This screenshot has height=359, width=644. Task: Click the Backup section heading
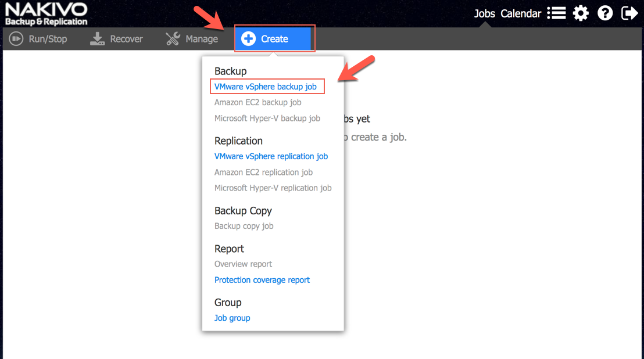(x=230, y=71)
